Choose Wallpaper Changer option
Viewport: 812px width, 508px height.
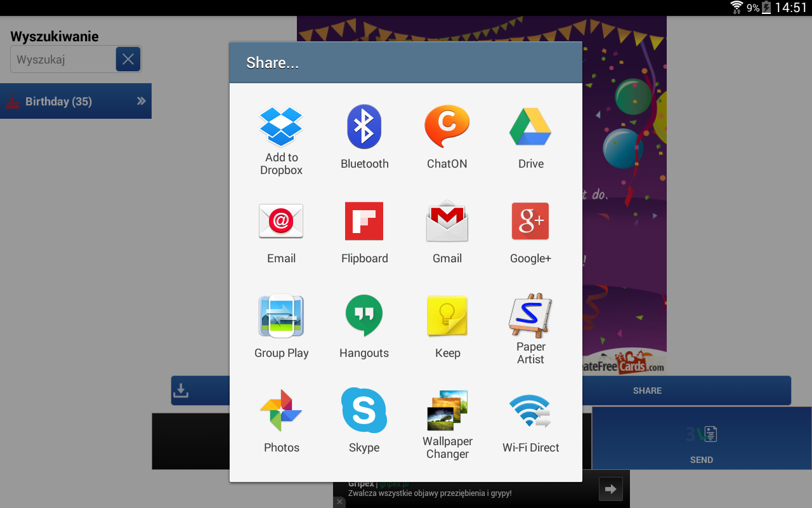click(x=447, y=424)
